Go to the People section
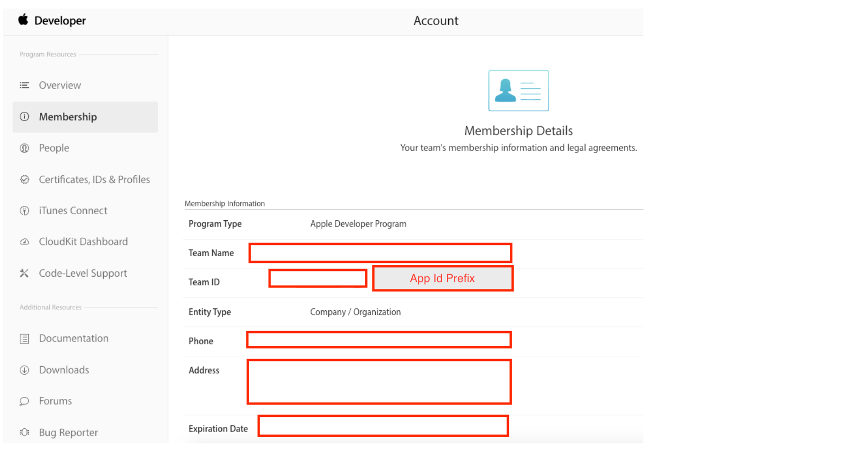Screen dimensions: 868x450 coord(54,148)
